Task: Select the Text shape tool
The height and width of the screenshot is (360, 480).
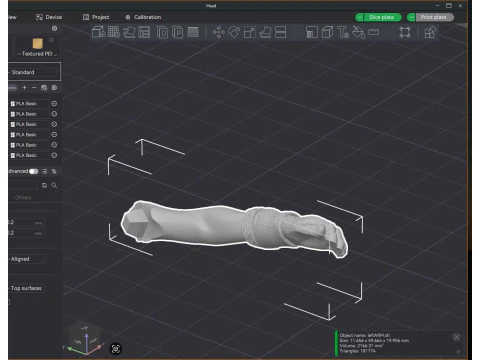Action: [x=343, y=32]
